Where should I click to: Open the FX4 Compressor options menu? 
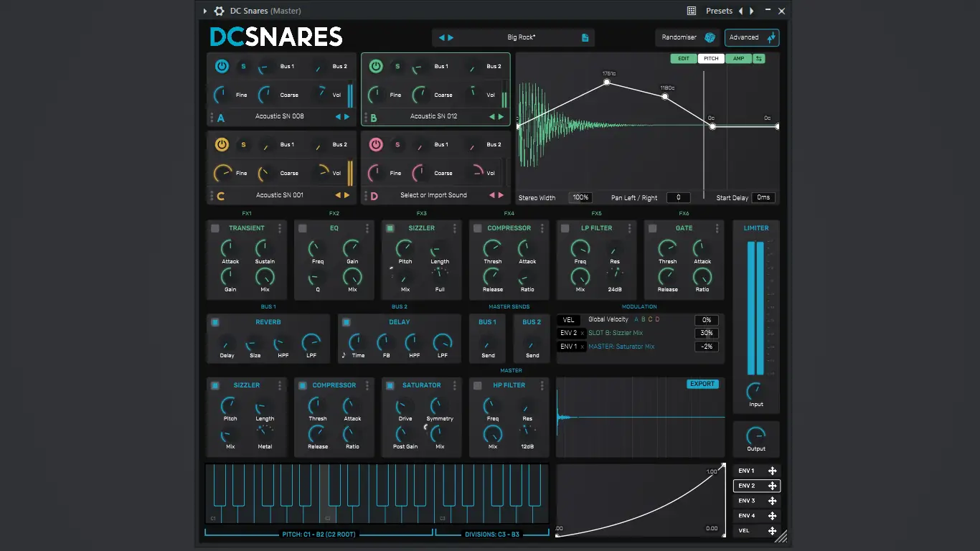pos(542,228)
